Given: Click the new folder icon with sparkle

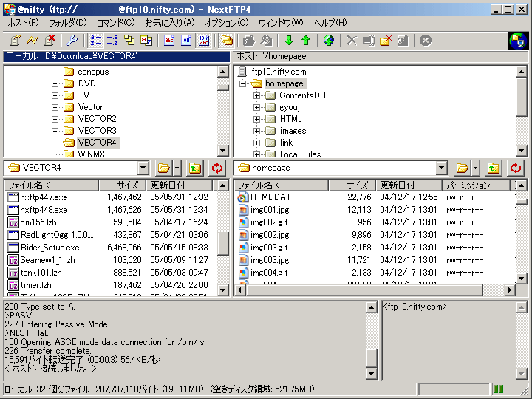Looking at the screenshot, I should [386, 41].
